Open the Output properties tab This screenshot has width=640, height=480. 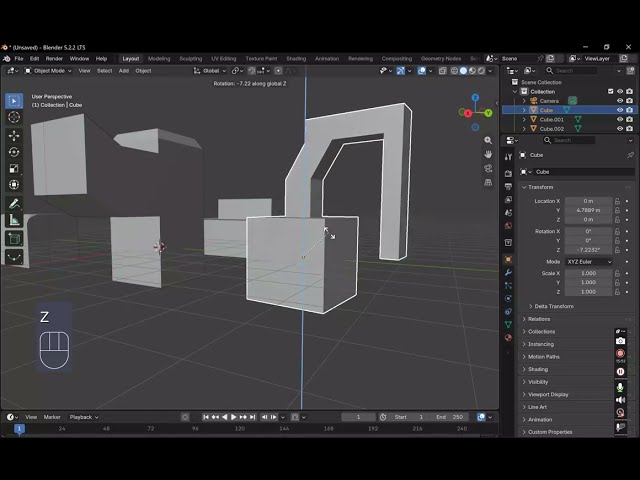click(508, 187)
